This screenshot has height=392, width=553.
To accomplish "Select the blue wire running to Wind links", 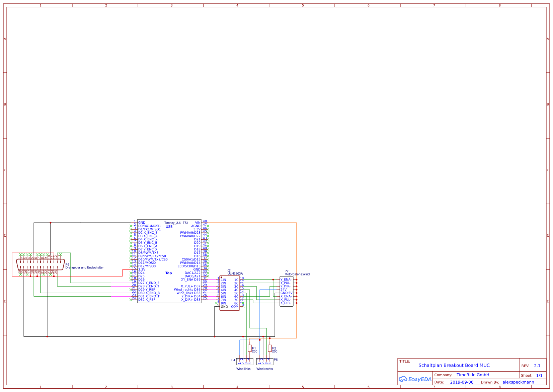I will tap(240, 348).
